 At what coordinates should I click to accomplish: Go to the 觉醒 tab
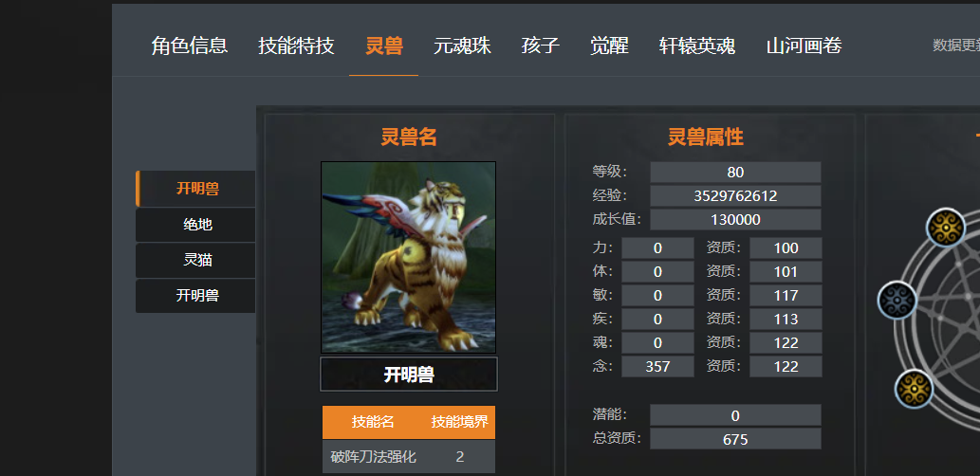click(x=609, y=46)
